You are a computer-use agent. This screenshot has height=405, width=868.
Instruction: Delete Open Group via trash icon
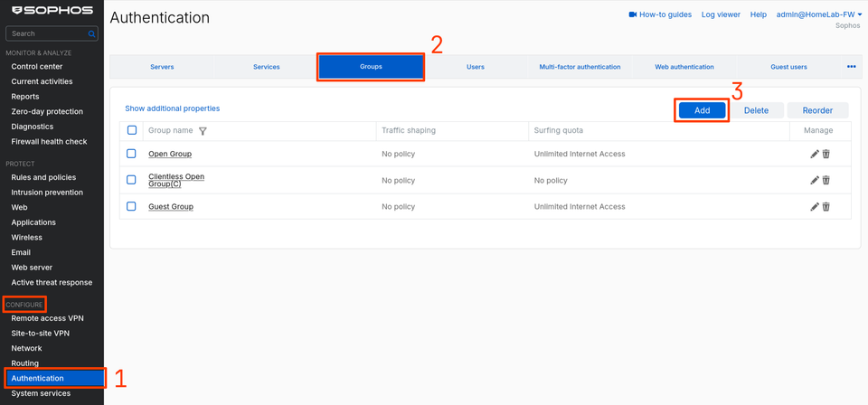(826, 154)
